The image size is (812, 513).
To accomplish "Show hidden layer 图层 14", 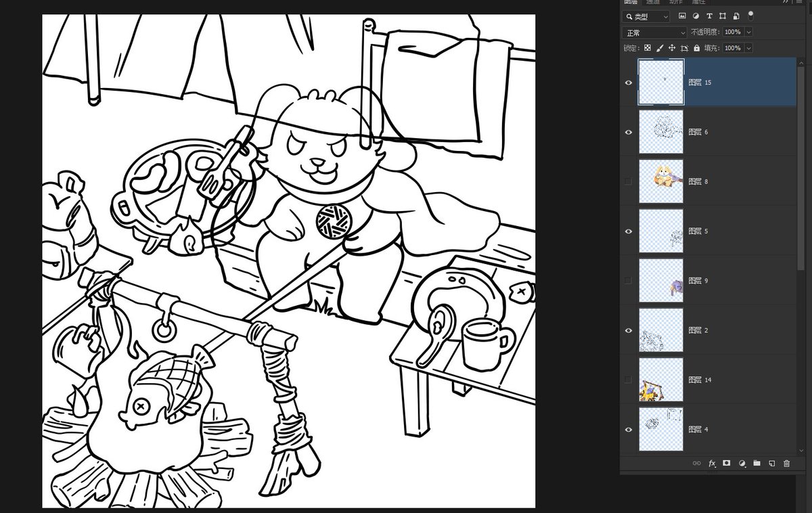I will click(629, 380).
